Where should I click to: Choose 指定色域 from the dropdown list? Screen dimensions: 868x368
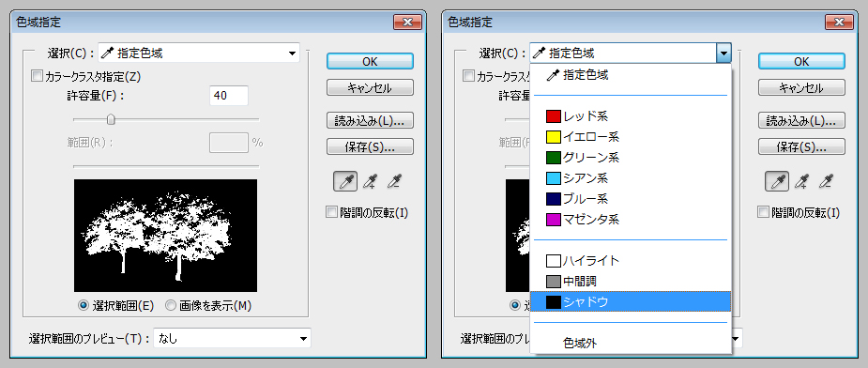tap(631, 75)
